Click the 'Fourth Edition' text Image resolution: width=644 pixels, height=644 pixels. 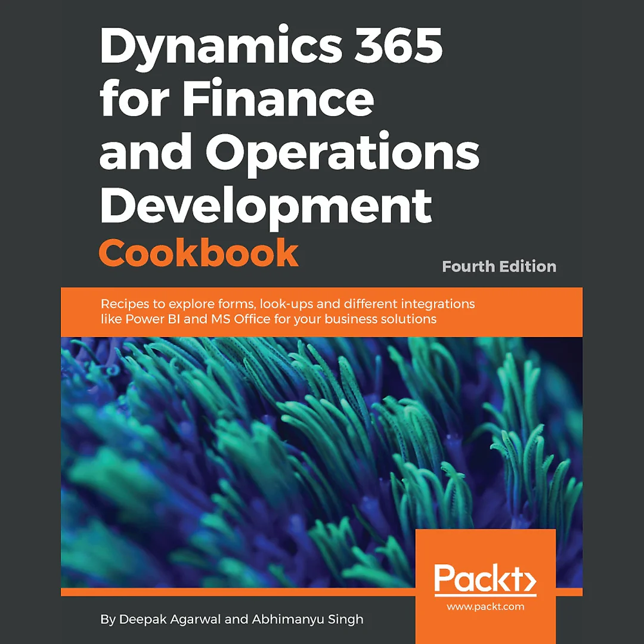[499, 267]
